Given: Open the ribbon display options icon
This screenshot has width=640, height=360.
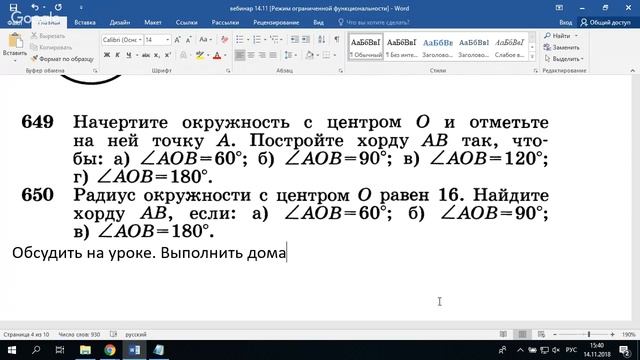Looking at the screenshot, I should (x=559, y=8).
